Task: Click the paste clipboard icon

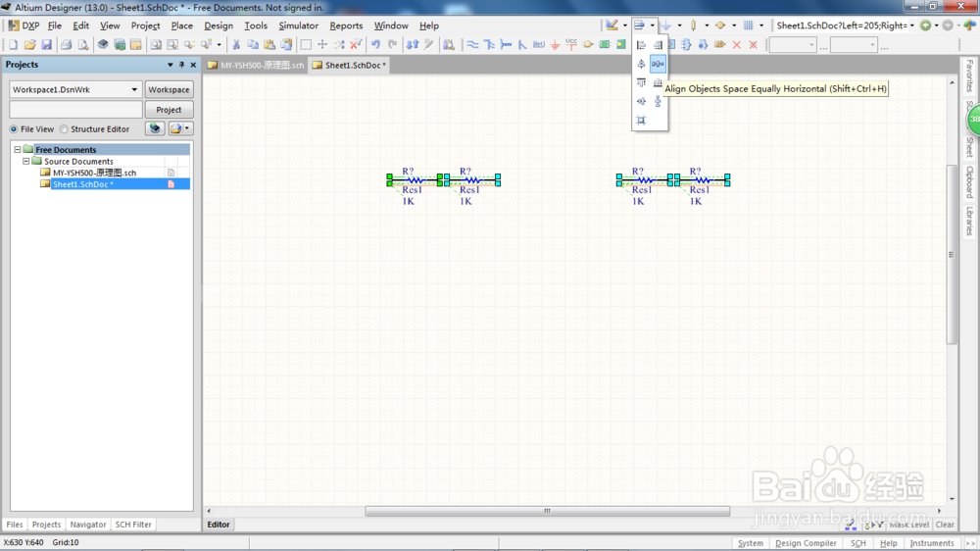Action: (269, 45)
